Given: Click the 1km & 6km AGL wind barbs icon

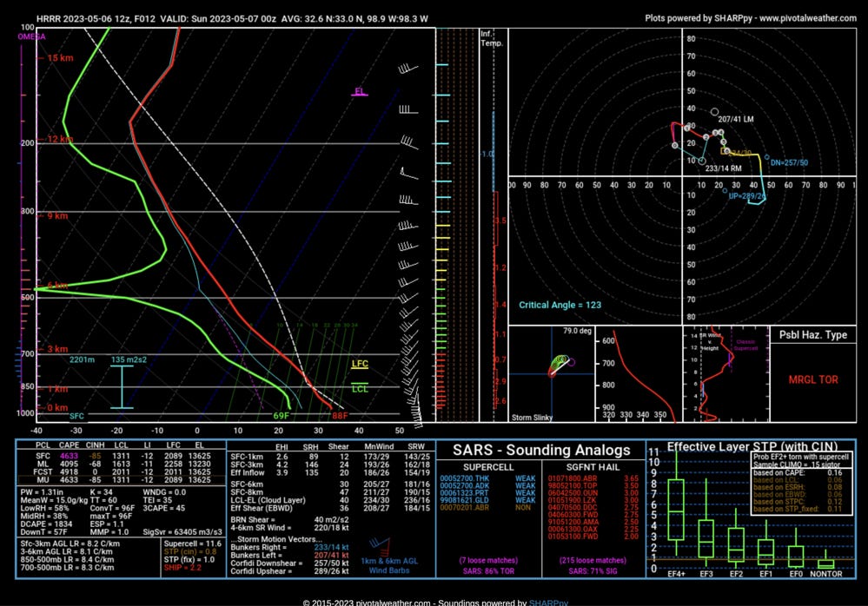Looking at the screenshot, I should pos(380,547).
